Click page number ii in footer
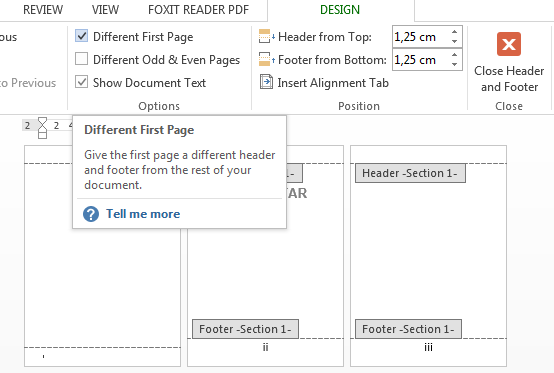This screenshot has height=373, width=554. click(x=265, y=347)
